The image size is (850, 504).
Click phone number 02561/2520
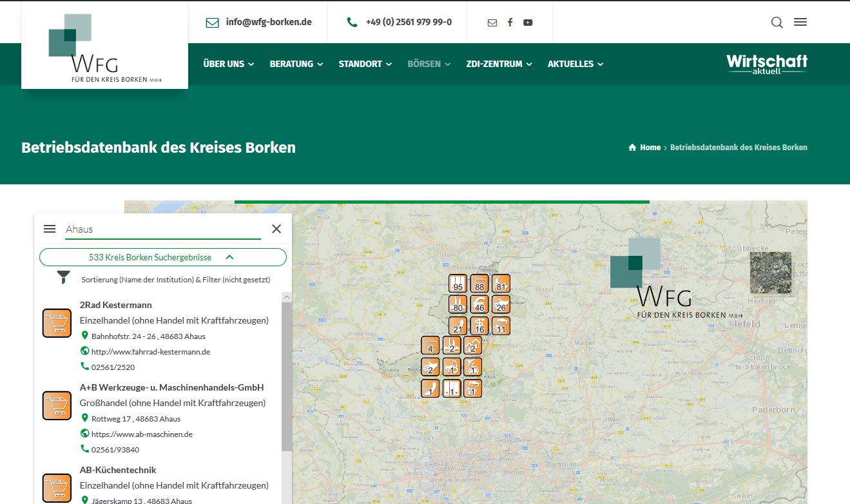pos(113,367)
